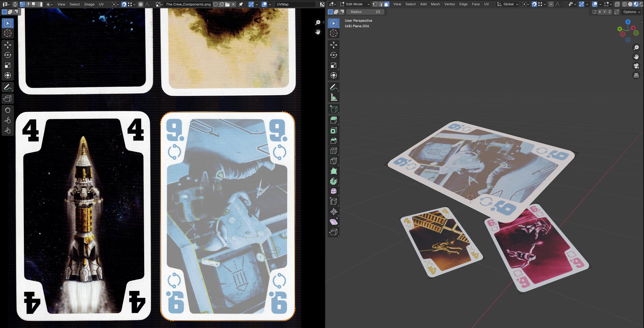Click the Radius value slider
644x328 pixels.
(x=365, y=12)
